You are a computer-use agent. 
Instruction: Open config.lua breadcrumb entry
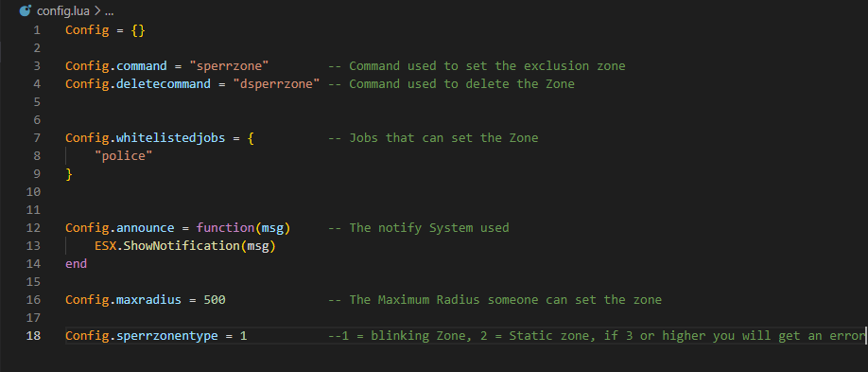click(63, 11)
